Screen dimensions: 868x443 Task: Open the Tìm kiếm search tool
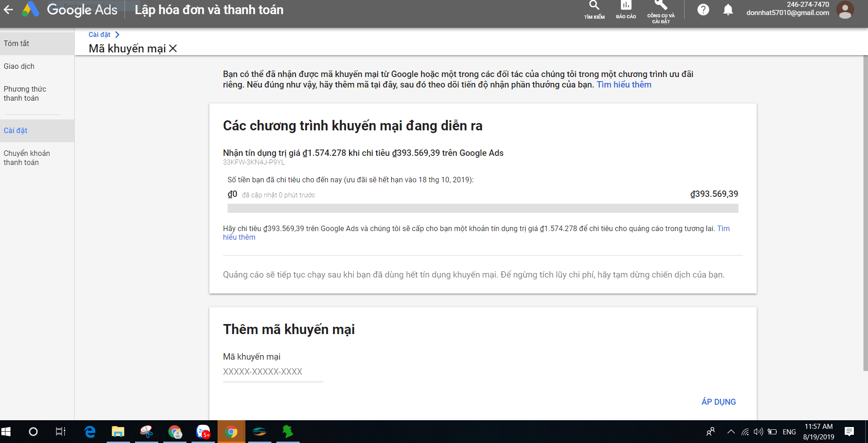(x=594, y=10)
